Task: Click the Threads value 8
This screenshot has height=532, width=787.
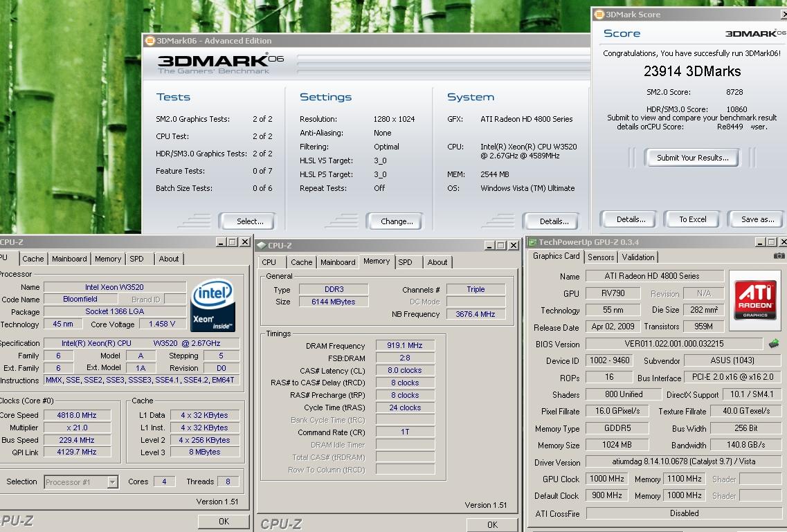Action: (x=228, y=481)
